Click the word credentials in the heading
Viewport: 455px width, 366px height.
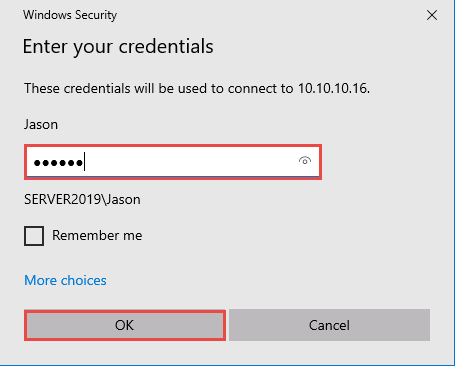point(166,46)
